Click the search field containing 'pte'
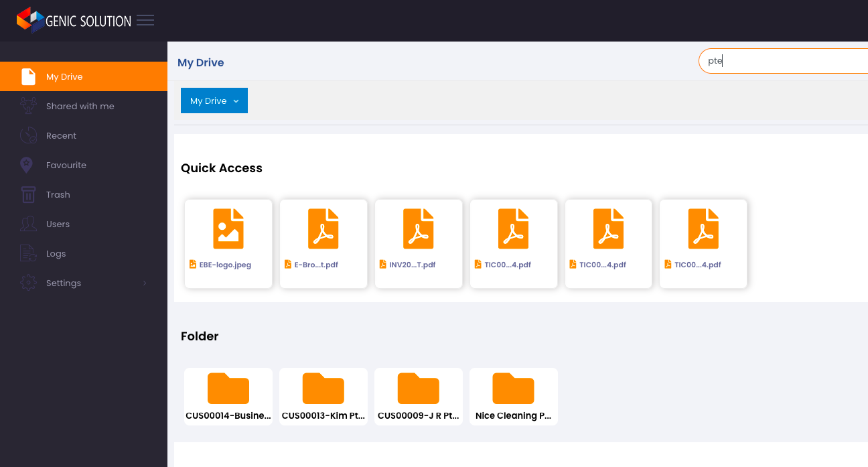Viewport: 868px width, 467px height. pyautogui.click(x=783, y=61)
